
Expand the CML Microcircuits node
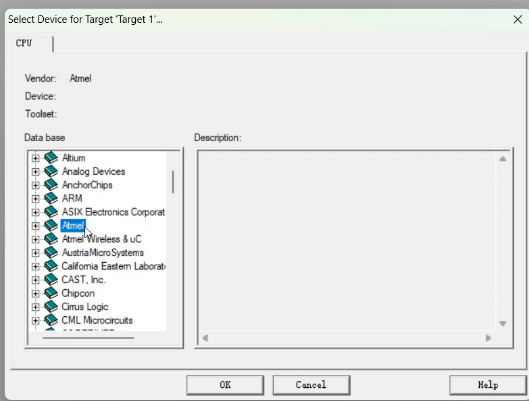coord(35,320)
